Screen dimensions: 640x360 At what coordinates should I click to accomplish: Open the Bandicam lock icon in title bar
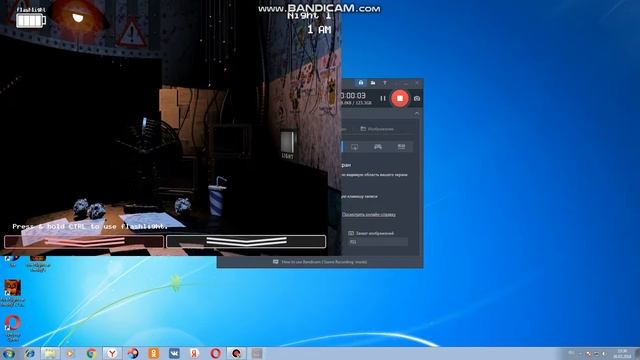[361, 83]
